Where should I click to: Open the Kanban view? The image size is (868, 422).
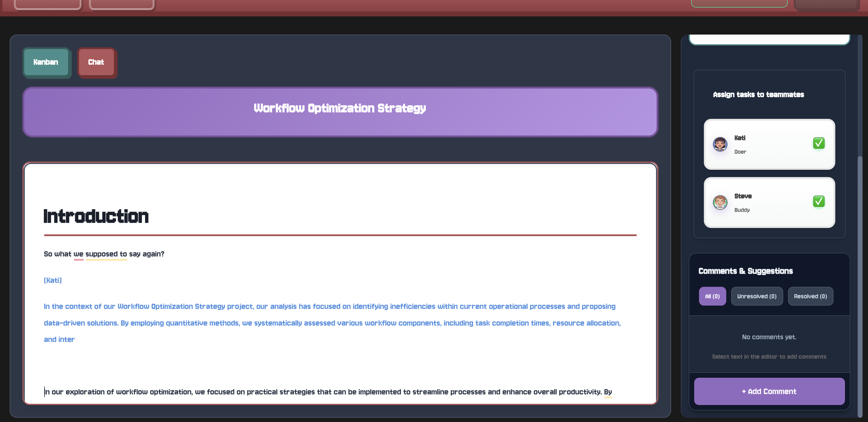click(46, 62)
